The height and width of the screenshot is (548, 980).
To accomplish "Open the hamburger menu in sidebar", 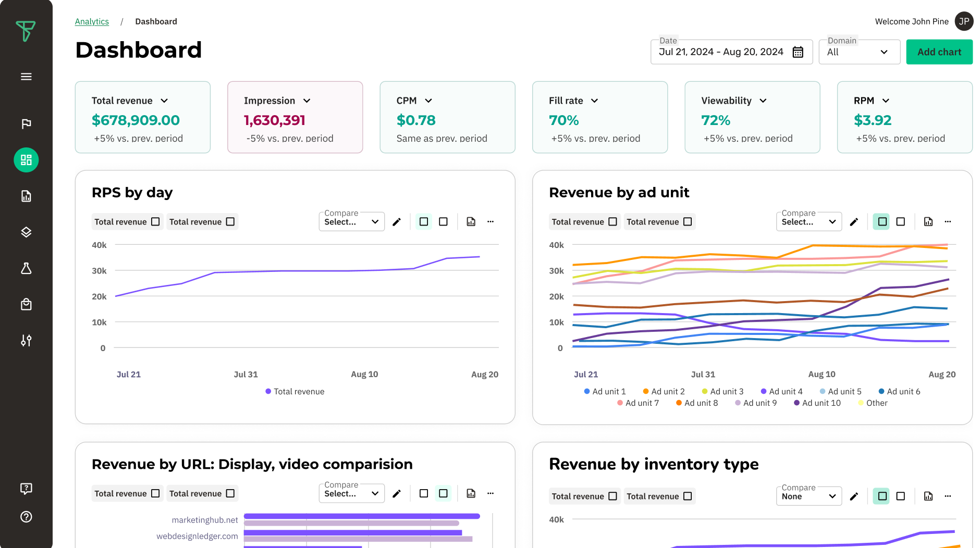I will 26,77.
